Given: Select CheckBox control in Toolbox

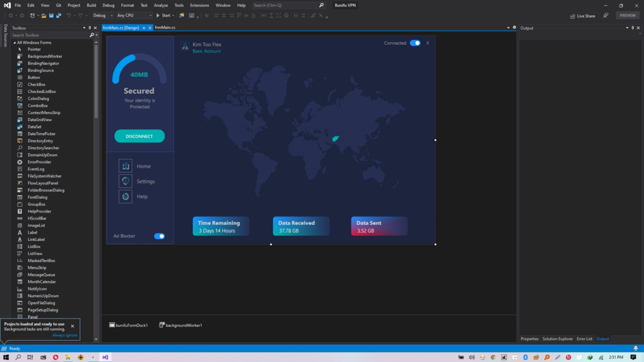Looking at the screenshot, I should point(37,85).
